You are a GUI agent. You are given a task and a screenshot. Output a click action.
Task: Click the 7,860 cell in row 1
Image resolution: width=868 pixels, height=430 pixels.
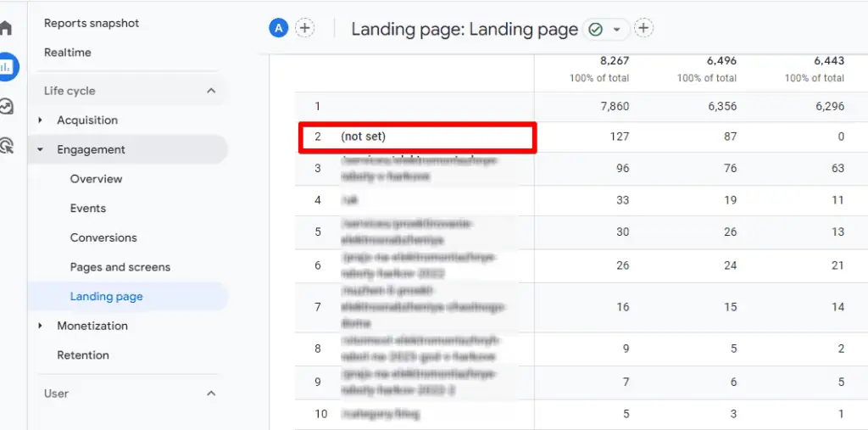pos(615,106)
